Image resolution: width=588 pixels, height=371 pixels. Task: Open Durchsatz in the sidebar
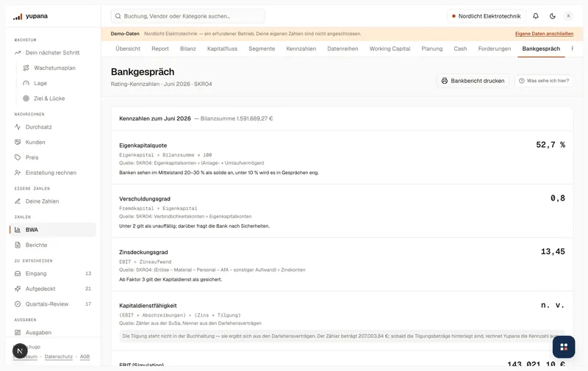tap(39, 127)
